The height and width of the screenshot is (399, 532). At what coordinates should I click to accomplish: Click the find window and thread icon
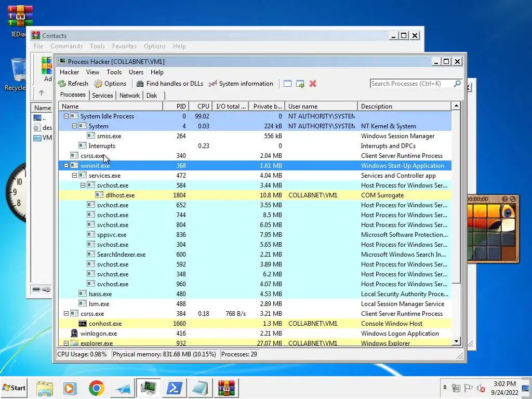[300, 84]
